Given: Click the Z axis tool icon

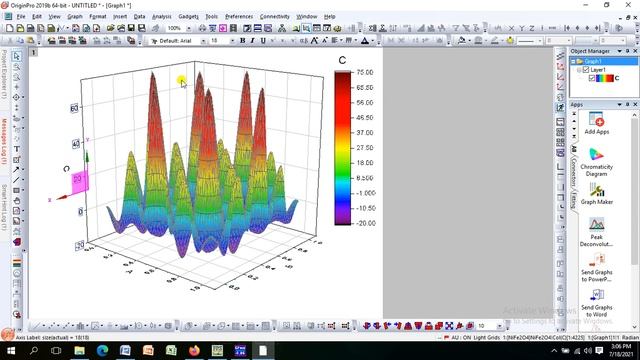Looking at the screenshot, I should tap(532, 28).
